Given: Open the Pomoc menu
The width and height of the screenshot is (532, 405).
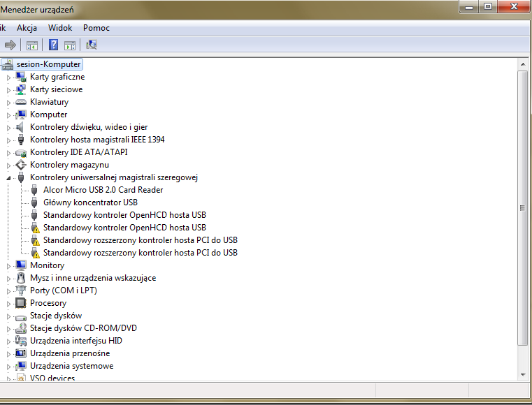Looking at the screenshot, I should coord(96,28).
